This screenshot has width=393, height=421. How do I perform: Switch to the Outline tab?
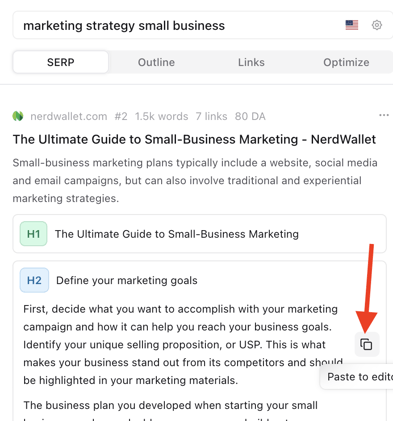tap(156, 62)
